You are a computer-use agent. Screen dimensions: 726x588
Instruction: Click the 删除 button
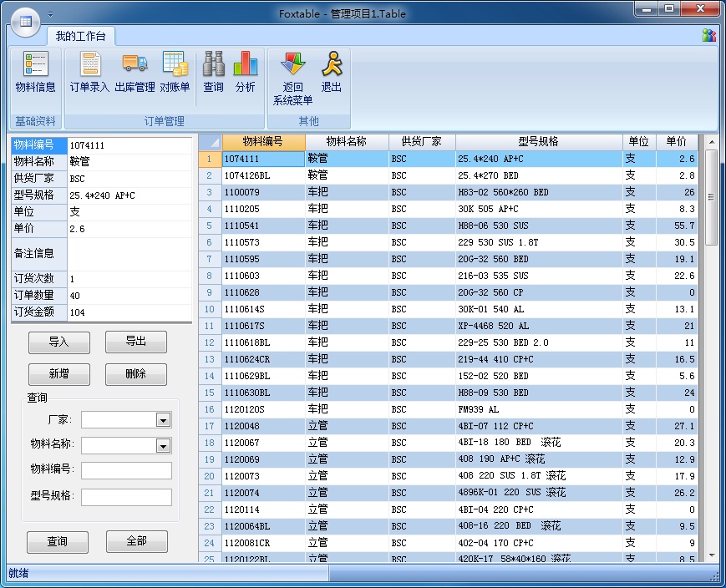pos(136,374)
